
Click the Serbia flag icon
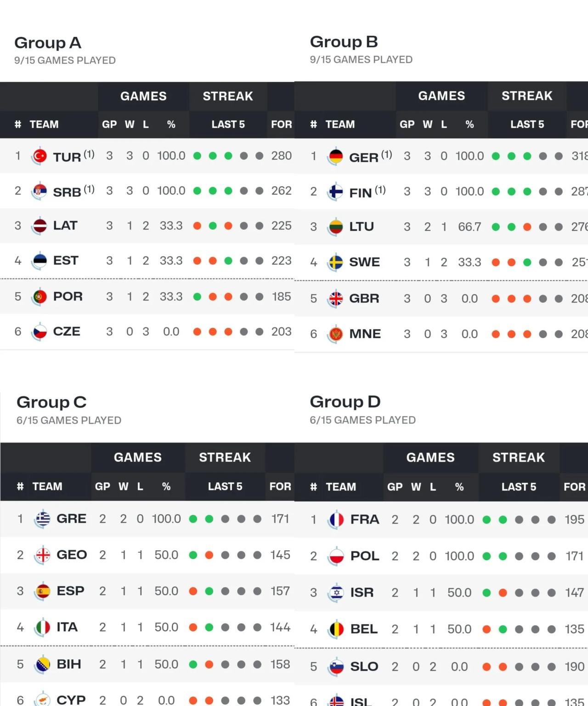[x=40, y=191]
